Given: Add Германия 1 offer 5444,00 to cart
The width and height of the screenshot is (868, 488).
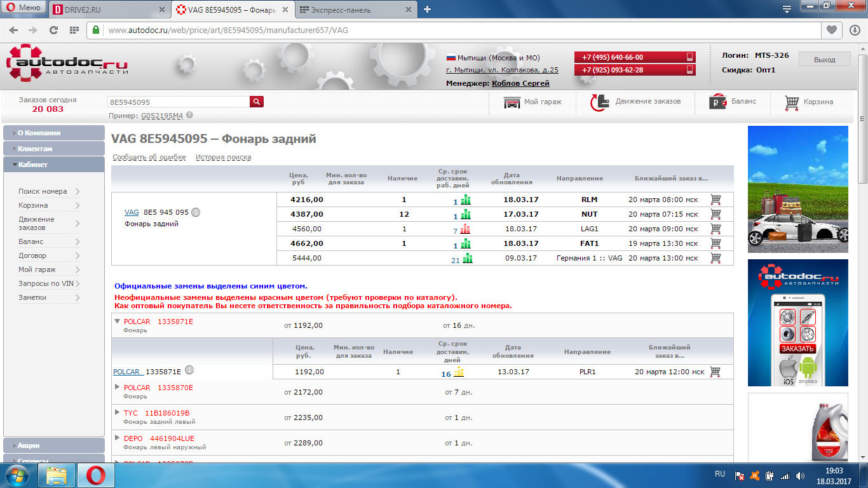Looking at the screenshot, I should 715,257.
